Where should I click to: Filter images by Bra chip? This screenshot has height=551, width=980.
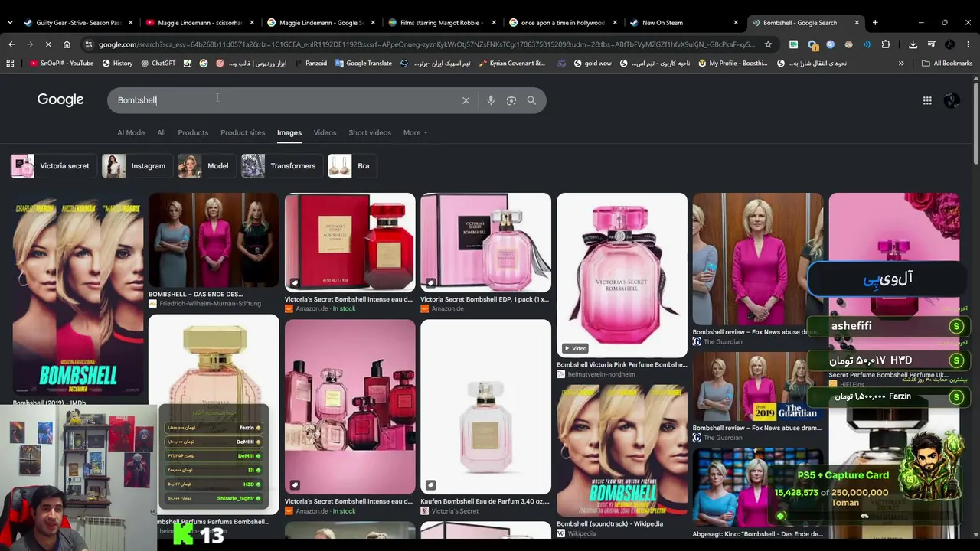pos(352,166)
